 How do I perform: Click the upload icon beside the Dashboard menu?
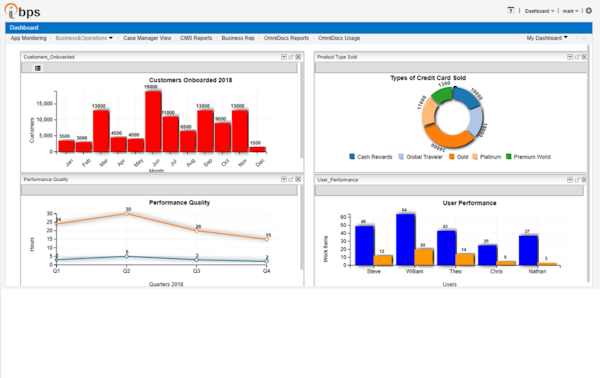[511, 10]
